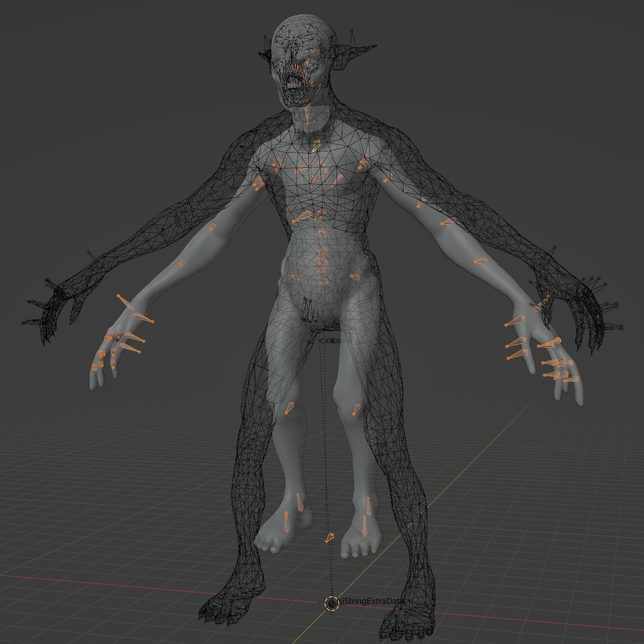644x644 pixels.
Task: Click the 3D cursor at world origin
Action: point(332,603)
